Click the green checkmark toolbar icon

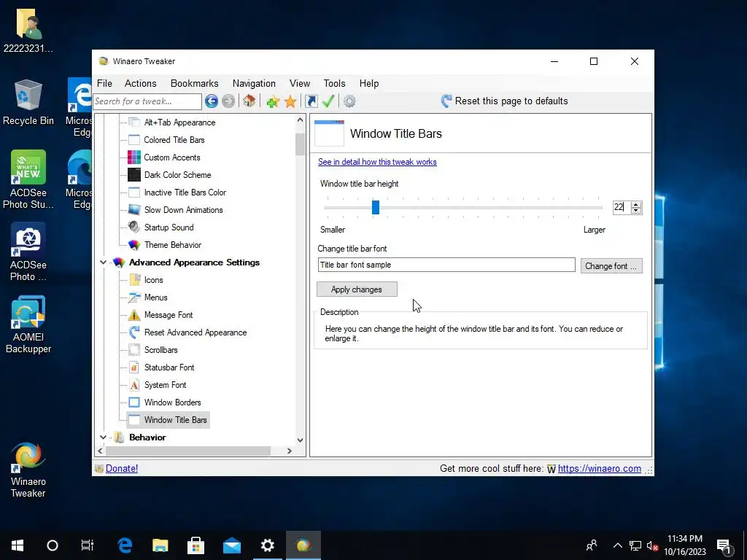point(328,101)
